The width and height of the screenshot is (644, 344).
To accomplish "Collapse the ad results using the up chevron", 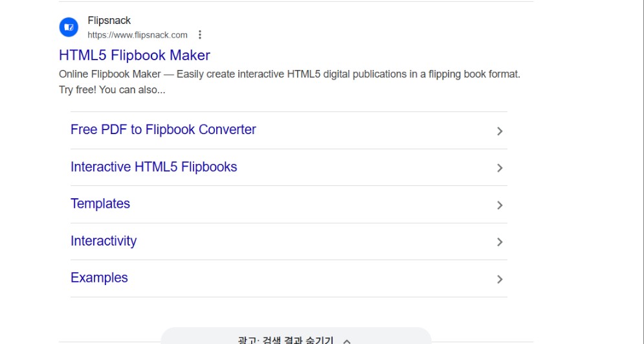I will pos(347,341).
